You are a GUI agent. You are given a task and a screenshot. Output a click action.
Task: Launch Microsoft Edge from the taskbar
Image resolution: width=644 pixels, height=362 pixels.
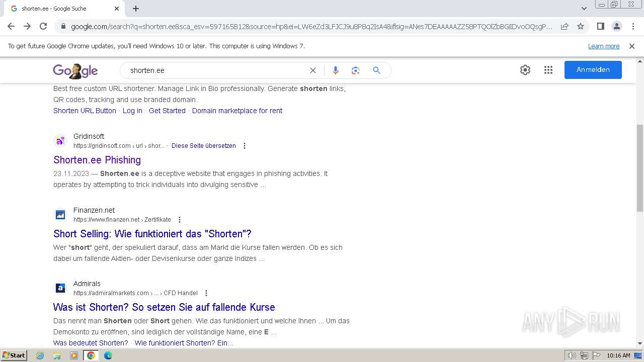pyautogui.click(x=108, y=355)
